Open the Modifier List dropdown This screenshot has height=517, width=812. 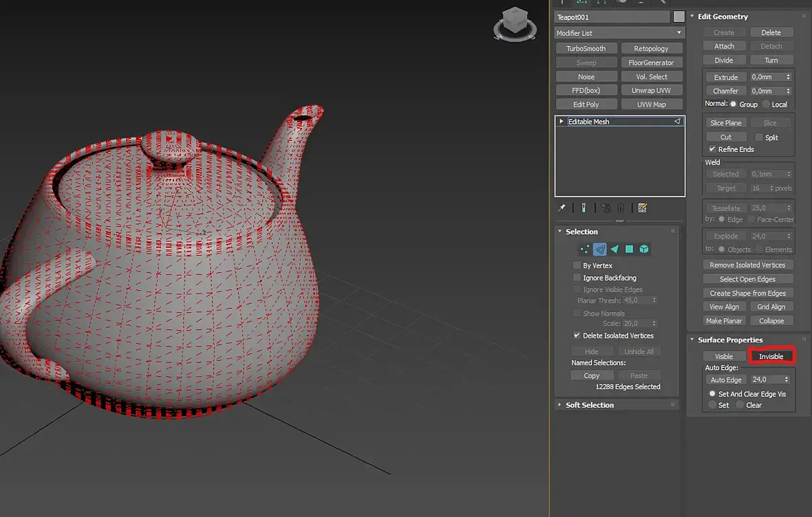(619, 33)
